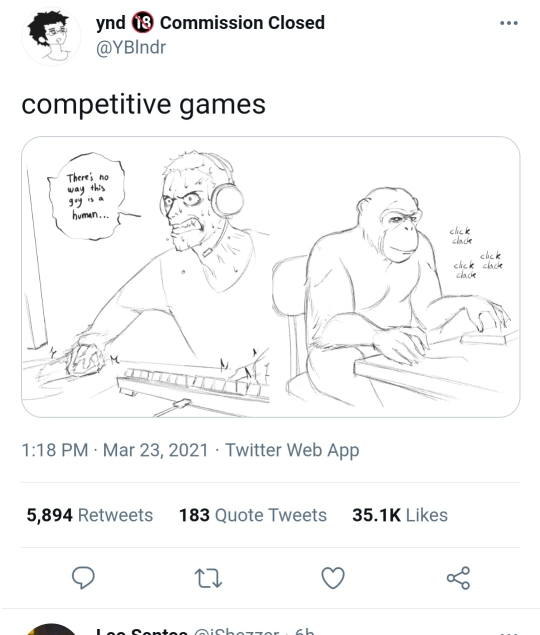Open ynd's profile picture avatar
Image resolution: width=540 pixels, height=635 pixels.
click(51, 36)
